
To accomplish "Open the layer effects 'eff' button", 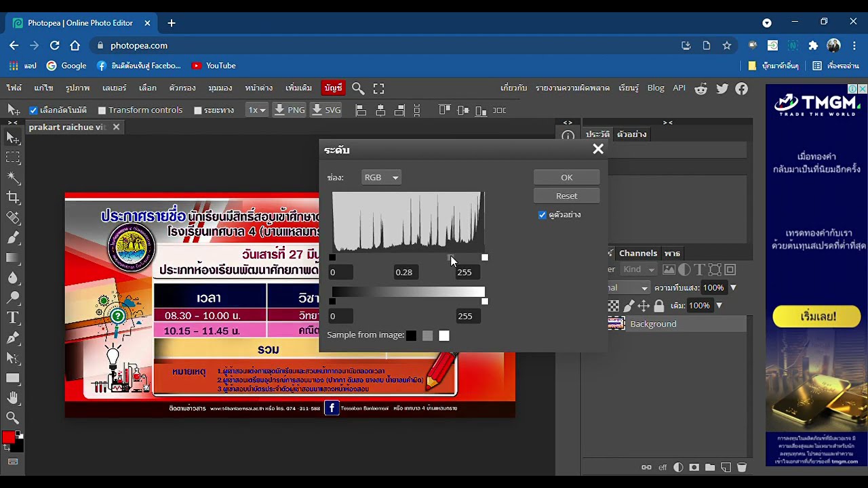I will click(x=663, y=467).
